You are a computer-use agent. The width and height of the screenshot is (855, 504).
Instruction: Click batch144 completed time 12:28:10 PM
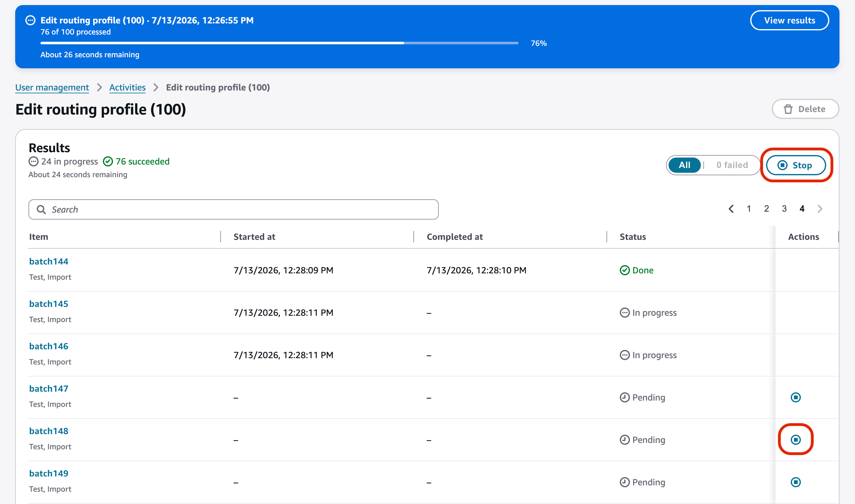pyautogui.click(x=477, y=270)
